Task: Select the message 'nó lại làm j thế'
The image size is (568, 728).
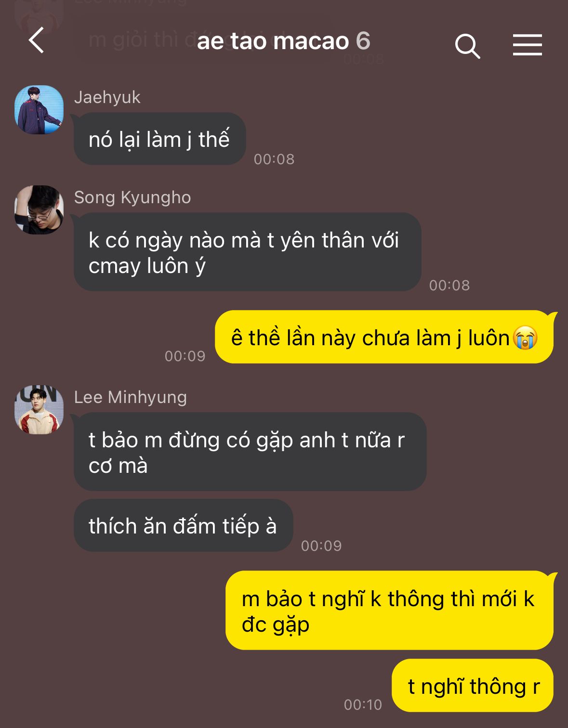Action: click(159, 139)
